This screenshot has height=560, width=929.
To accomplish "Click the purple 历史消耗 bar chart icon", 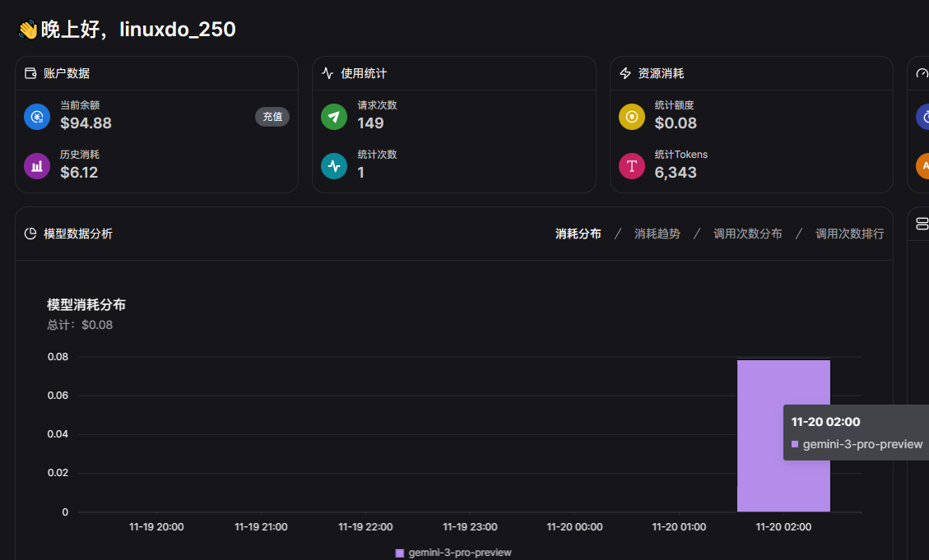I will [x=37, y=166].
